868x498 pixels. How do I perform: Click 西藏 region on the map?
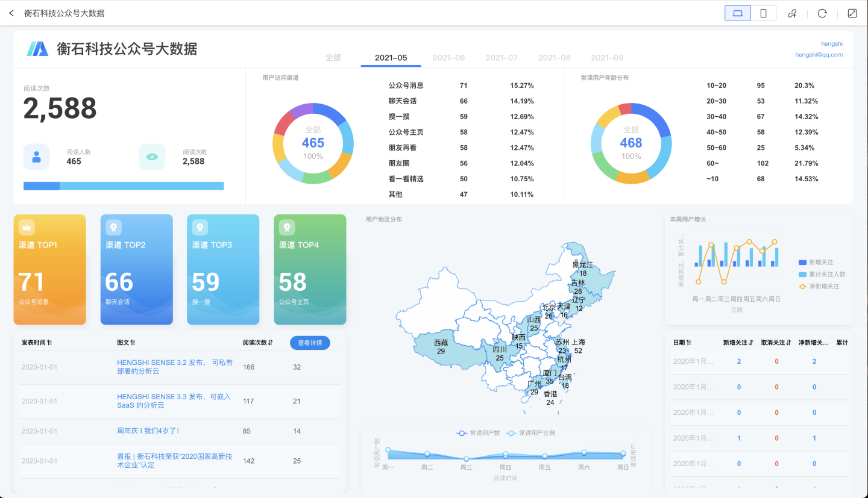[441, 346]
